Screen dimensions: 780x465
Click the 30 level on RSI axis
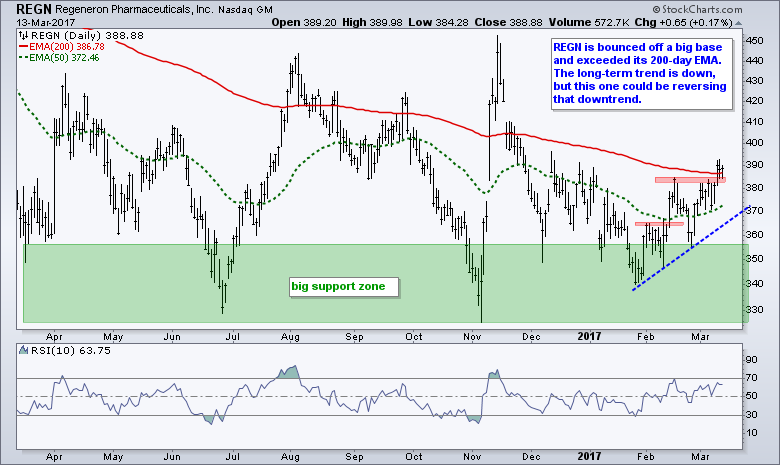pyautogui.click(x=752, y=415)
